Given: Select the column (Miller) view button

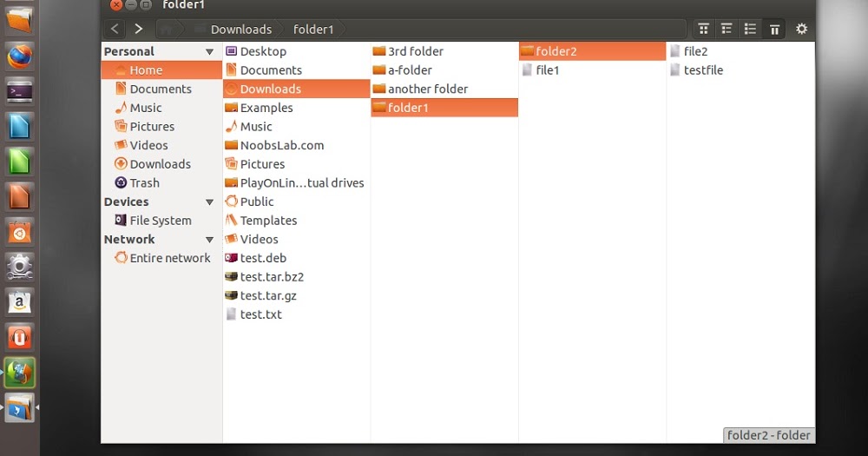Looking at the screenshot, I should (x=774, y=29).
